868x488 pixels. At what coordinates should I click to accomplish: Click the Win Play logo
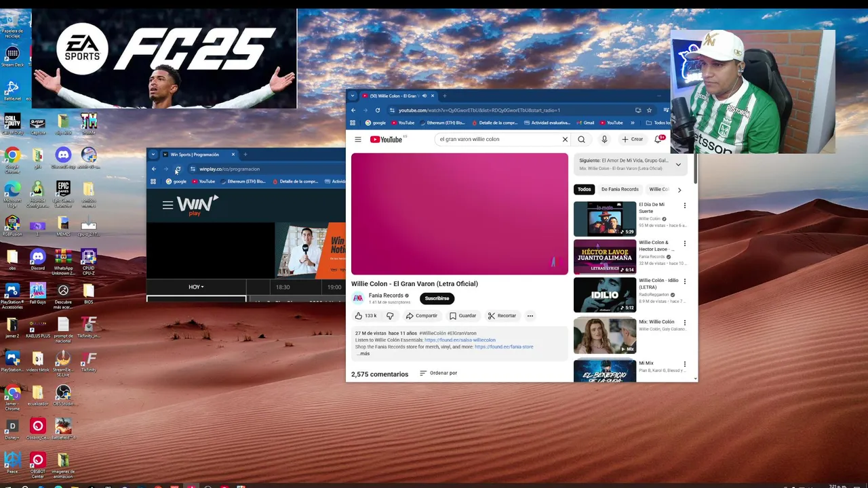[x=197, y=205]
